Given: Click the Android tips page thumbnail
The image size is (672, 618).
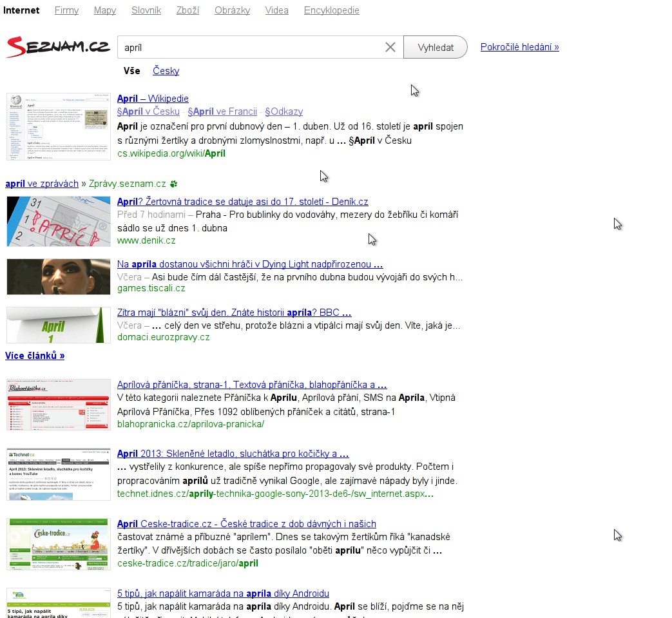Looking at the screenshot, I should point(58,603).
